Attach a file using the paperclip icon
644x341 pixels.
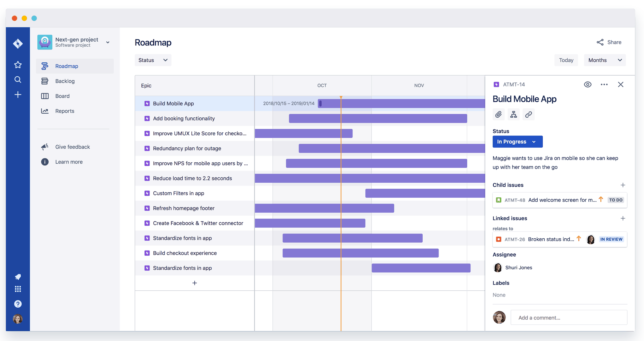498,115
